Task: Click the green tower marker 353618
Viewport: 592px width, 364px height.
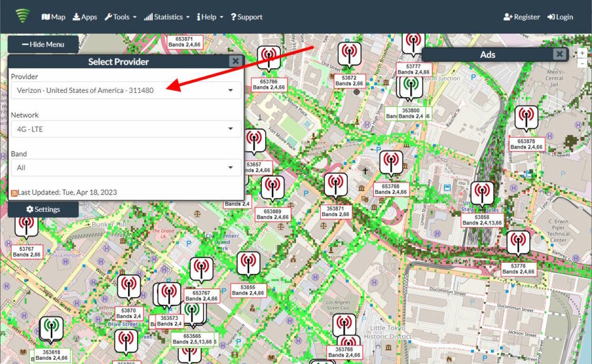Action: click(51, 330)
